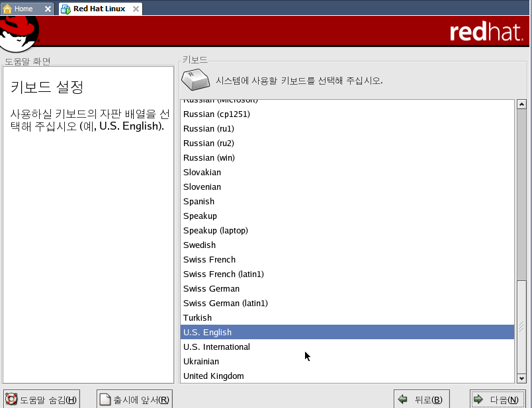Go back with the 뒤로(B) button

[421, 399]
